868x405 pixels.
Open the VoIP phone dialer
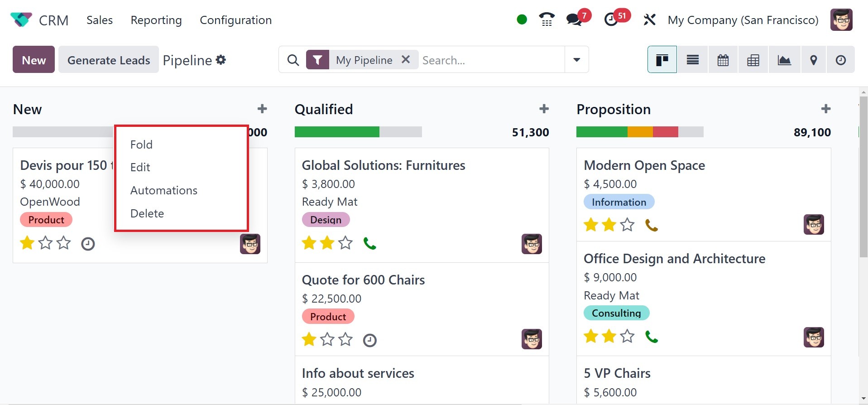pos(547,19)
